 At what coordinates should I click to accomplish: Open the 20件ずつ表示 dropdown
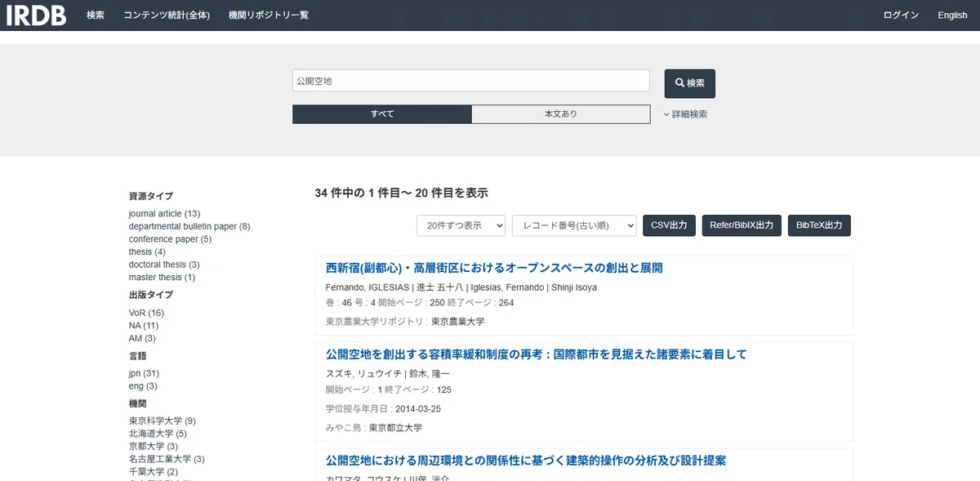461,225
